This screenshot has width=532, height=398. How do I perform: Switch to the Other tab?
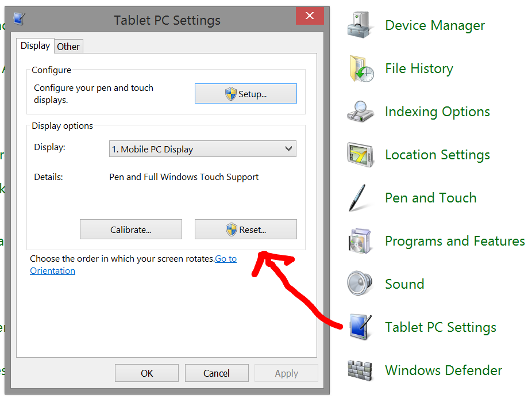[68, 46]
